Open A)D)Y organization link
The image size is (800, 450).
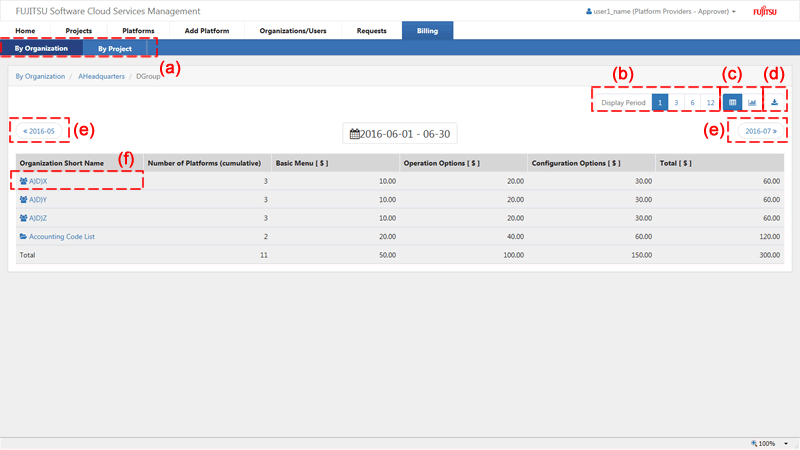click(x=38, y=199)
